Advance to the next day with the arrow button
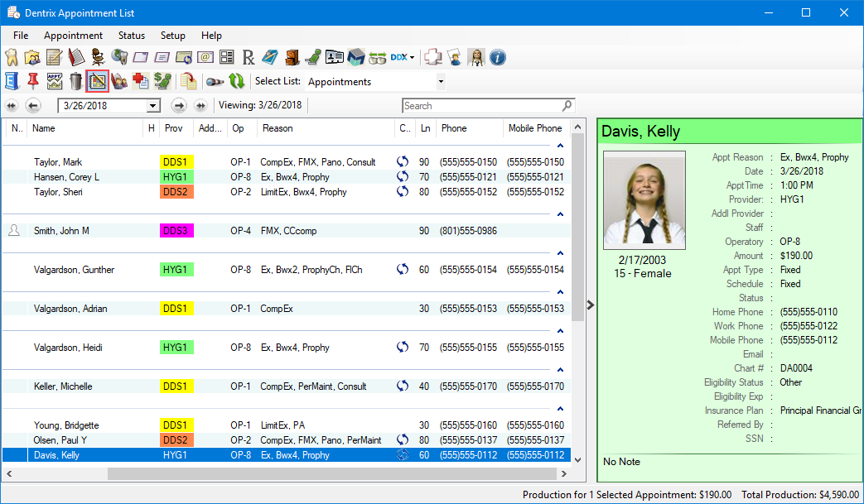Screen dimensions: 864x504 pyautogui.click(x=180, y=106)
